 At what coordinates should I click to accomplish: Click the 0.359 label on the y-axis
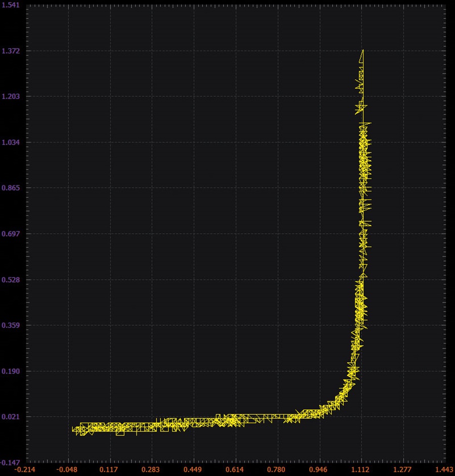[11, 325]
